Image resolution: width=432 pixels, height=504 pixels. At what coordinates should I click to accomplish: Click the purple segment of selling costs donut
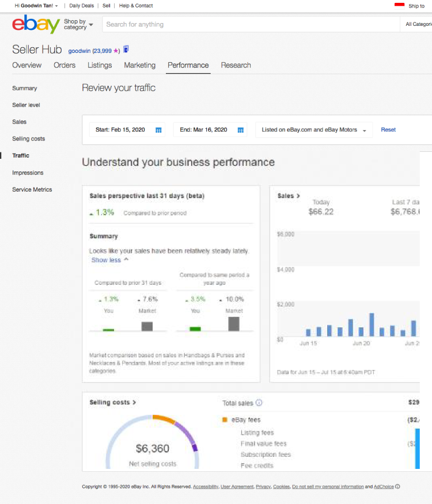click(185, 433)
